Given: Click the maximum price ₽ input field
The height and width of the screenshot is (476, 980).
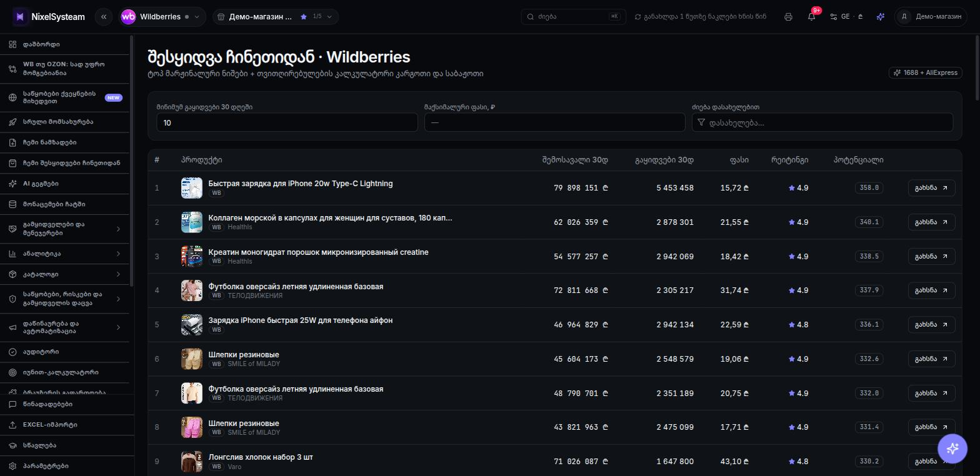Looking at the screenshot, I should 555,122.
